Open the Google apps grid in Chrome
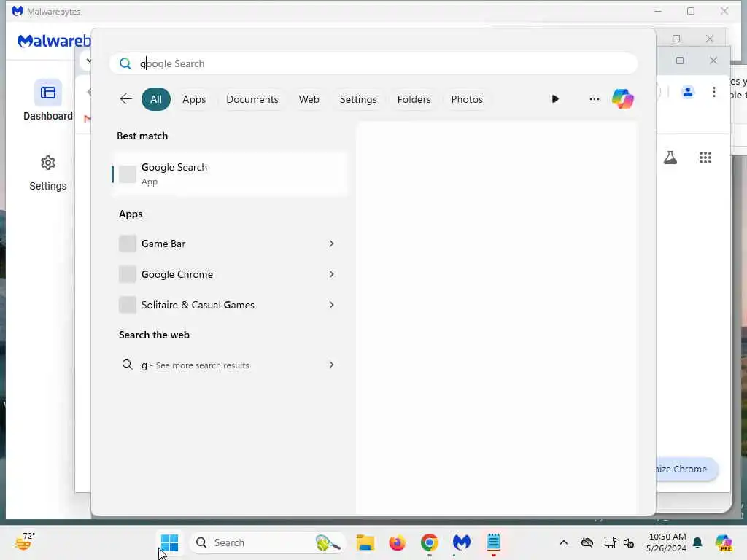The height and width of the screenshot is (560, 747). pos(705,157)
